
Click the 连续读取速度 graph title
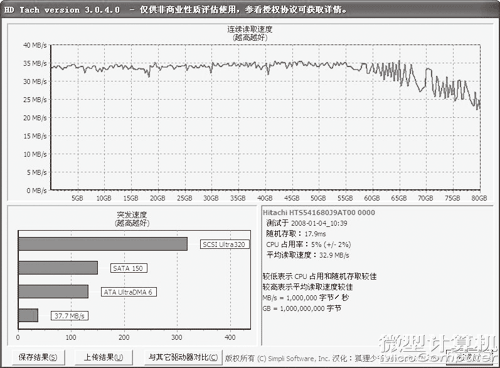250,29
